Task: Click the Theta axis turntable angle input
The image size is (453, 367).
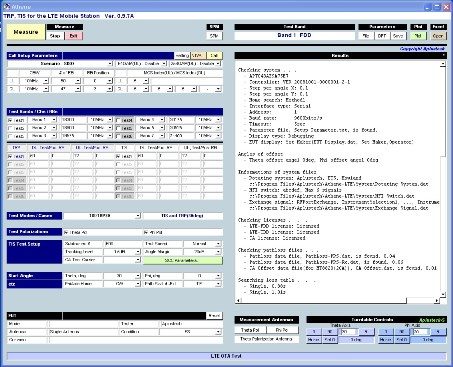Action: 348,332
